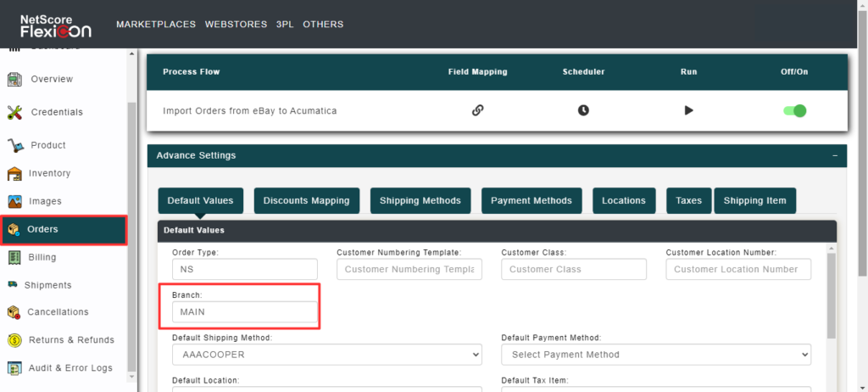
Task: Open the Default Payment Method dropdown
Action: [x=655, y=354]
